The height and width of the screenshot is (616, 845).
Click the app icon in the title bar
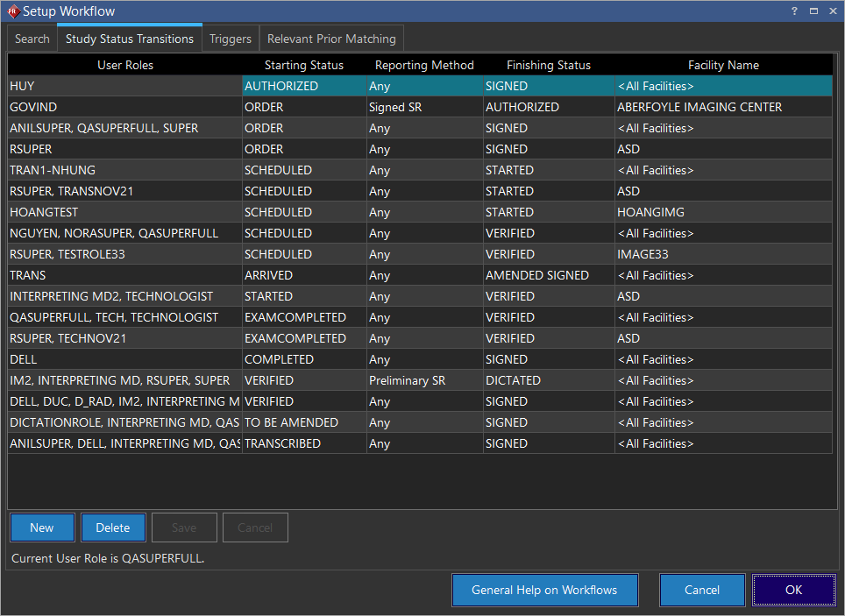point(12,11)
